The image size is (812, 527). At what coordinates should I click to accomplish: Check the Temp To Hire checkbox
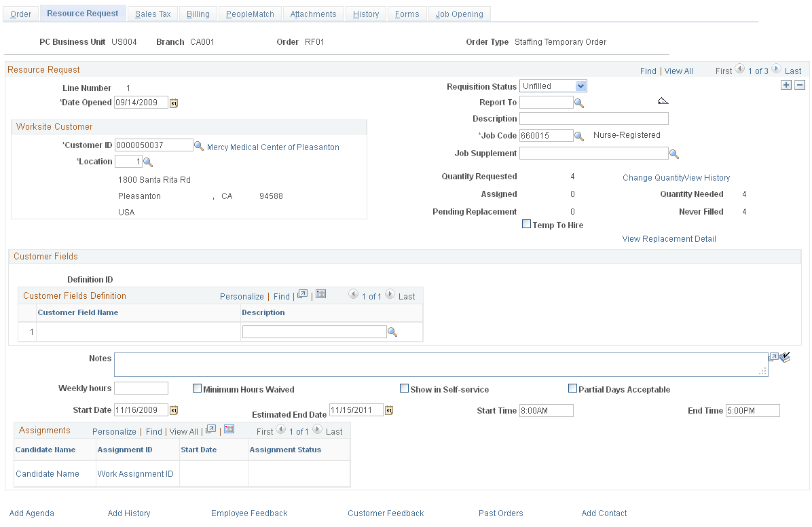tap(527, 224)
